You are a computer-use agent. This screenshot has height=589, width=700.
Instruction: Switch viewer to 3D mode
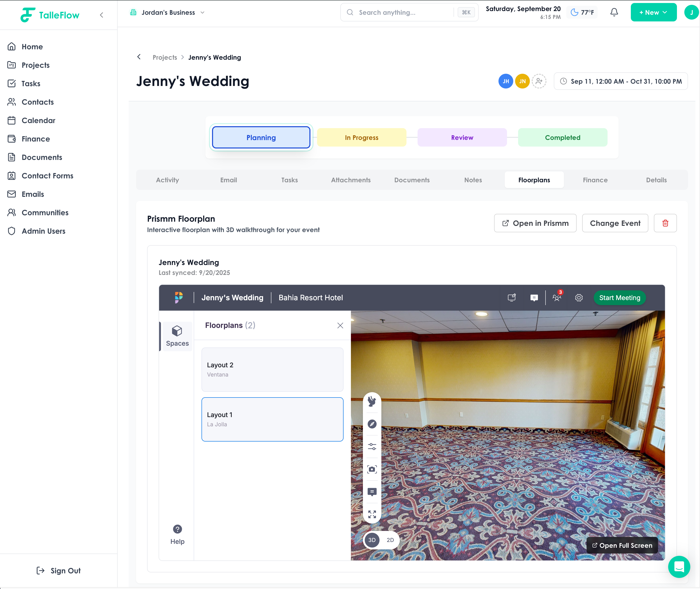pos(372,540)
